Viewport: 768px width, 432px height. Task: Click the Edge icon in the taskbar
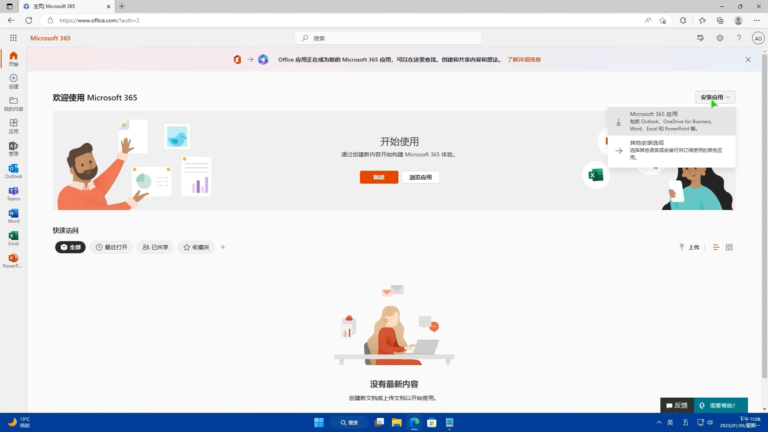[x=414, y=422]
